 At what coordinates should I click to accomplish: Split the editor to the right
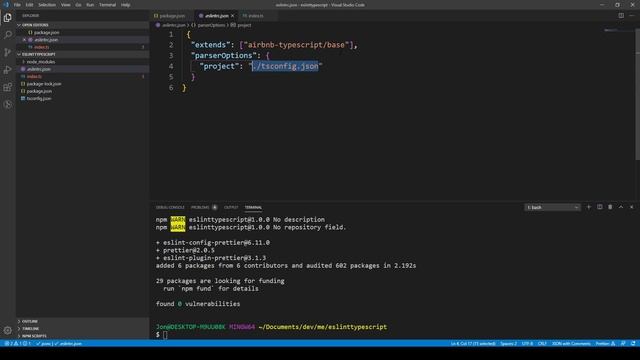[621, 16]
